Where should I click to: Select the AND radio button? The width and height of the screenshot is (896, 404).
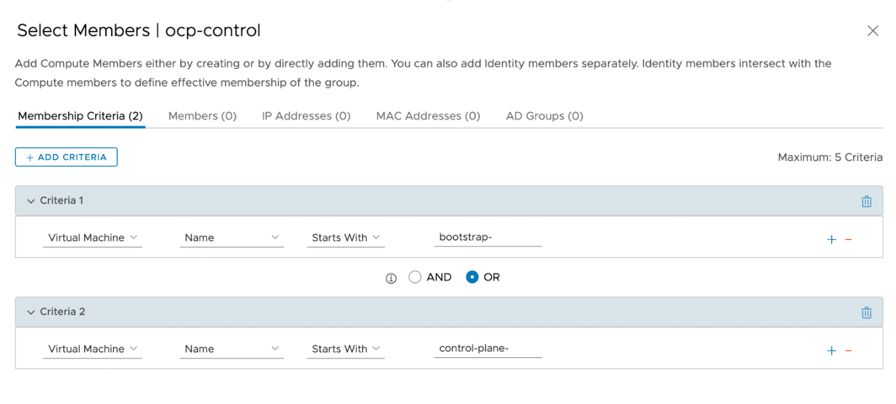click(x=415, y=277)
